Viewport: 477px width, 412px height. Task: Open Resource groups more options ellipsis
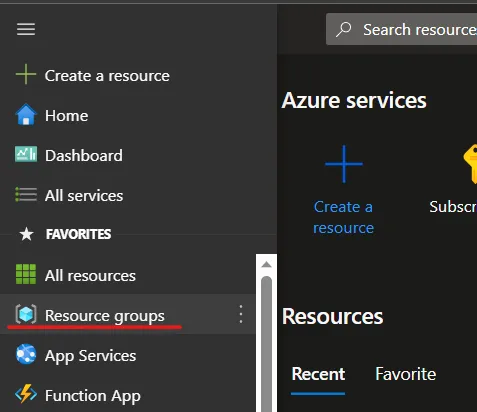(x=241, y=314)
